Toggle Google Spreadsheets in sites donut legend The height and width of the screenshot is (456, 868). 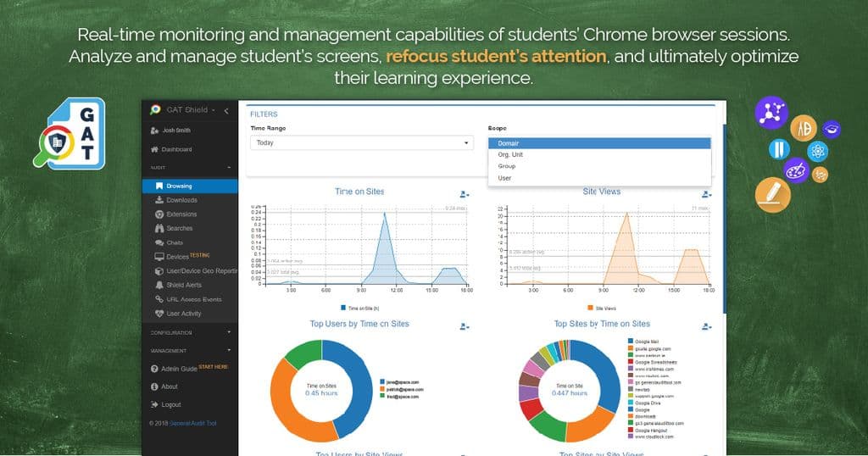652,362
